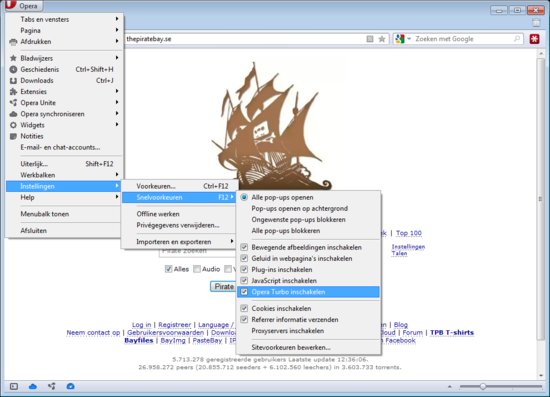The image size is (550, 397).
Task: Click the Opera Unite menu icon
Action: [x=13, y=103]
